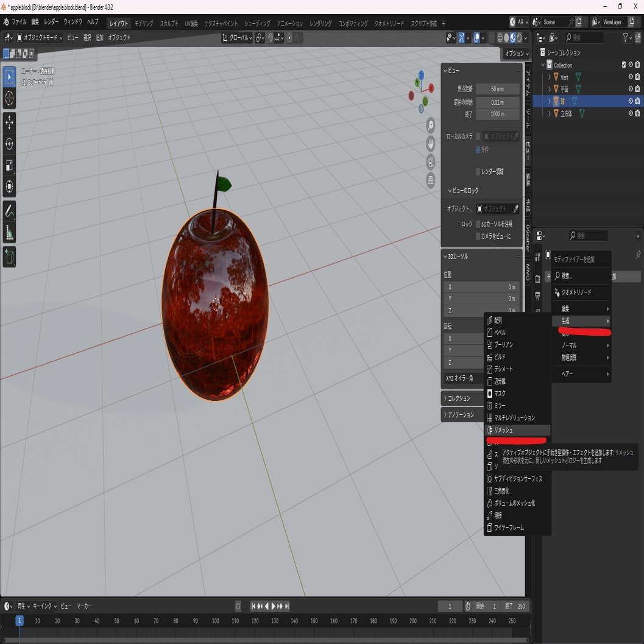This screenshot has height=644, width=644.
Task: Select the Annotate pencil tool
Action: click(x=9, y=211)
